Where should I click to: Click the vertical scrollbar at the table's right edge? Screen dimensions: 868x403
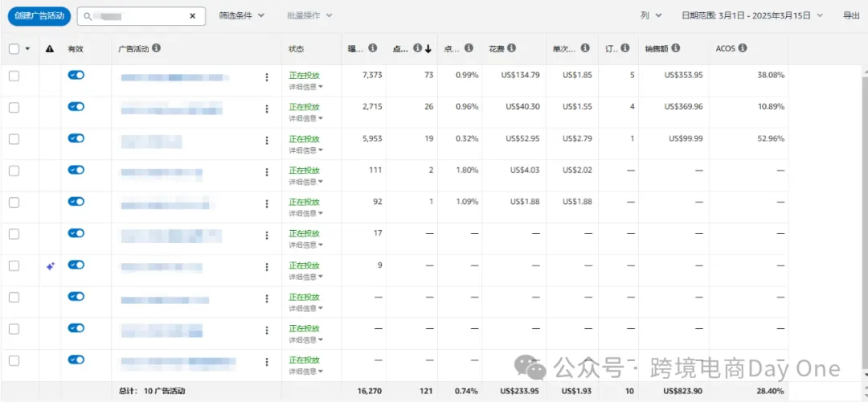click(x=865, y=222)
